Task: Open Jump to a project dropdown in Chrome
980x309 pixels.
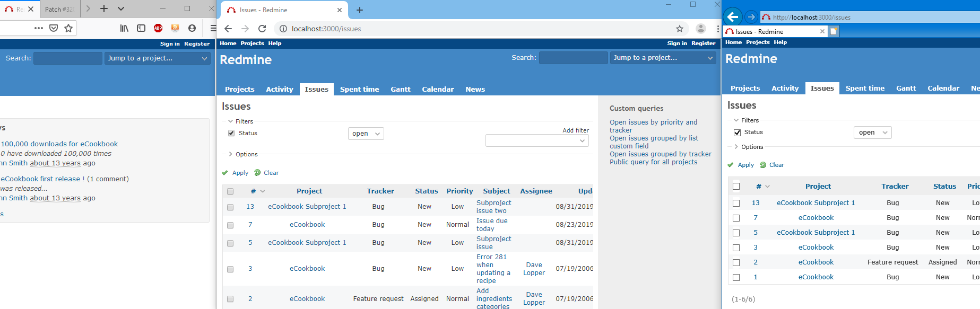Action: pos(663,58)
